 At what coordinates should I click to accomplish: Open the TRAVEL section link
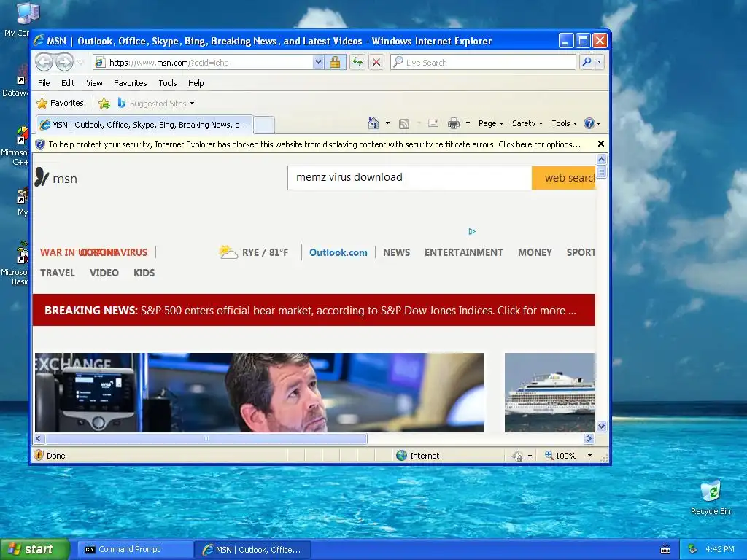point(57,273)
